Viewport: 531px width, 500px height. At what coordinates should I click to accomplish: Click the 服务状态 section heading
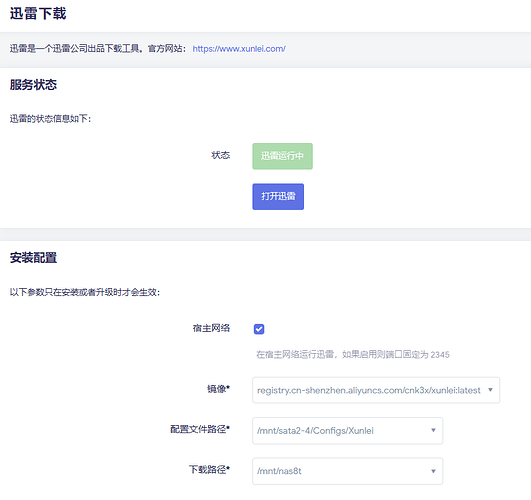pyautogui.click(x=33, y=85)
